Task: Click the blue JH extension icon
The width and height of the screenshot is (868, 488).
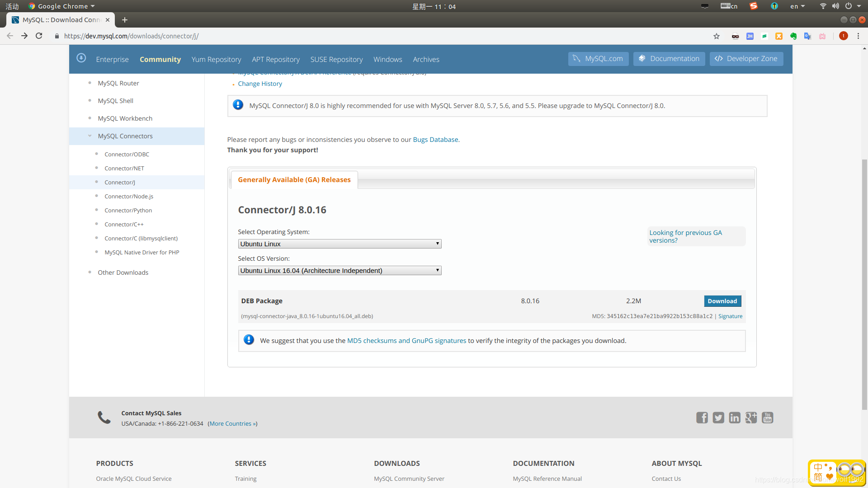Action: tap(750, 36)
